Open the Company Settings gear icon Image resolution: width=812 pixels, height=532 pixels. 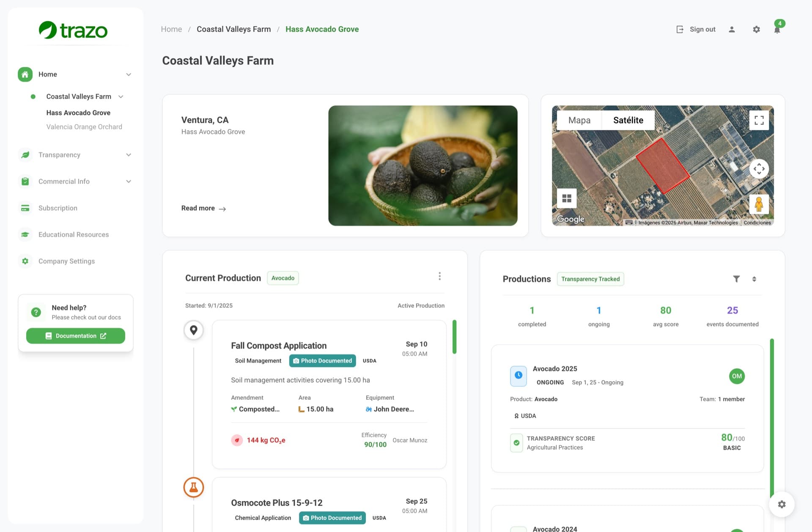(x=25, y=261)
